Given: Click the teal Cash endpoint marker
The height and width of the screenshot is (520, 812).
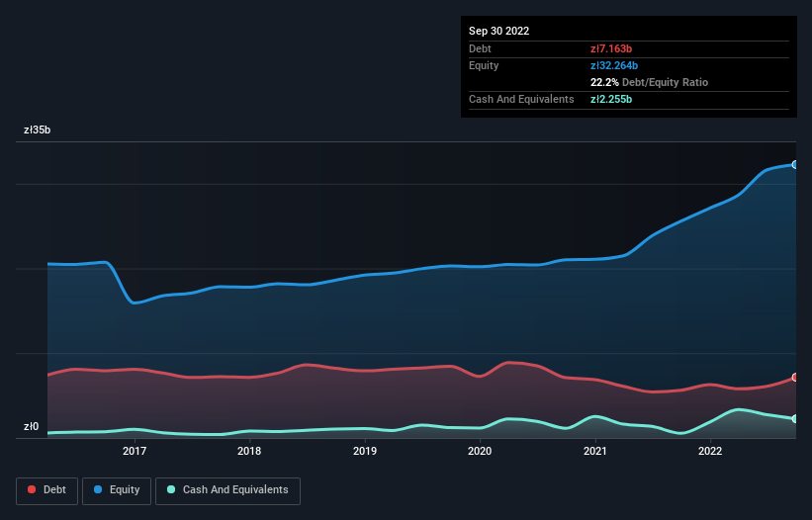Looking at the screenshot, I should tap(795, 418).
